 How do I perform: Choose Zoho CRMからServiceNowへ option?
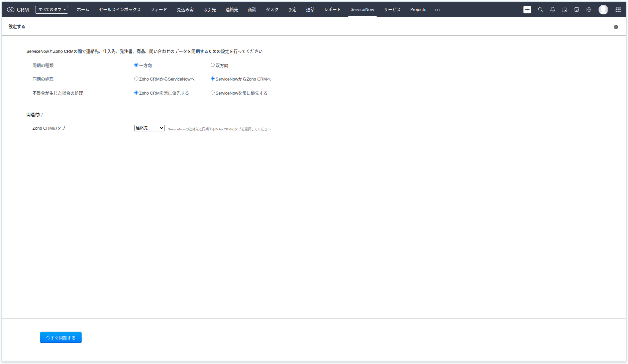click(136, 79)
